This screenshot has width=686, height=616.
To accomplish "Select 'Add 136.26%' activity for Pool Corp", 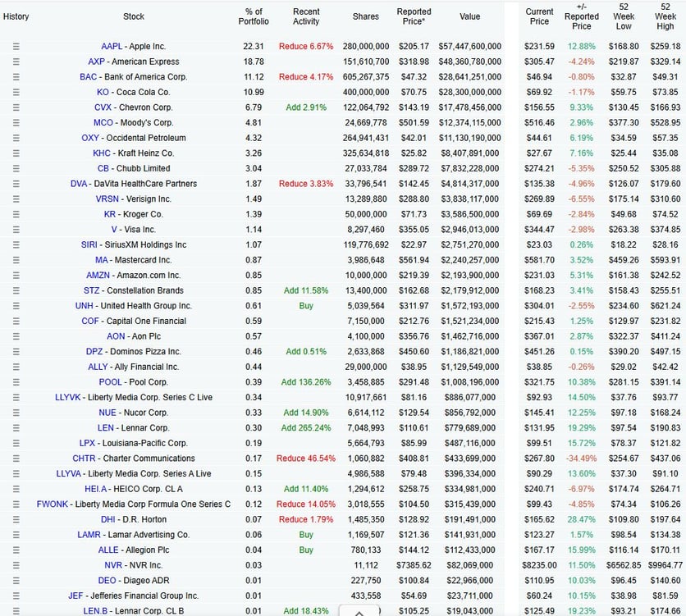I will click(x=306, y=382).
